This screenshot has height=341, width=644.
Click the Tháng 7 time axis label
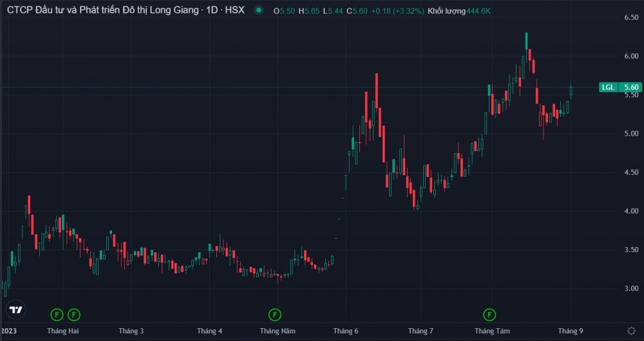pyautogui.click(x=421, y=331)
